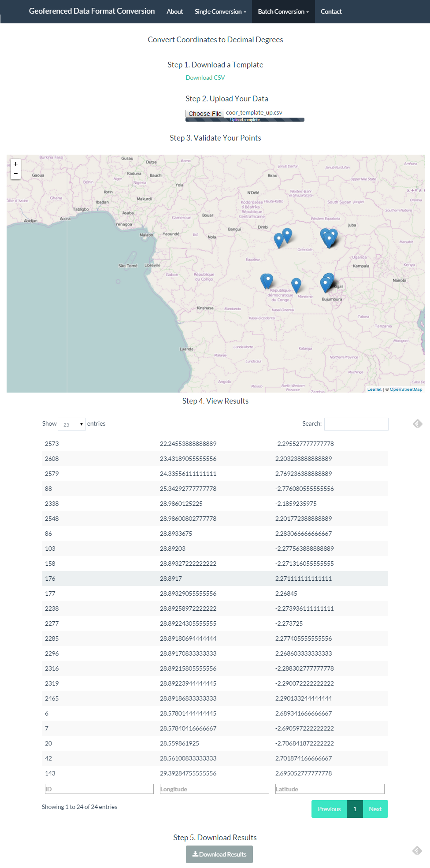430x868 pixels.
Task: Select the row with ID 42
Action: (x=215, y=758)
